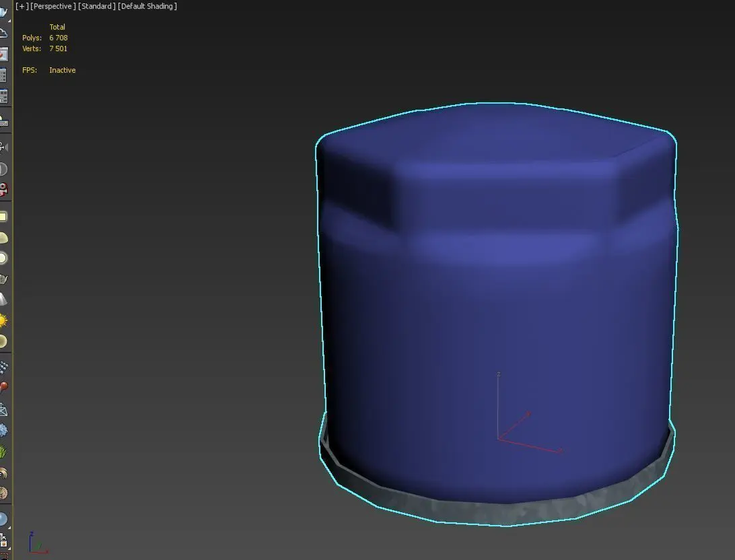
Task: Click the transform gizmo Z axis line
Action: 498,406
